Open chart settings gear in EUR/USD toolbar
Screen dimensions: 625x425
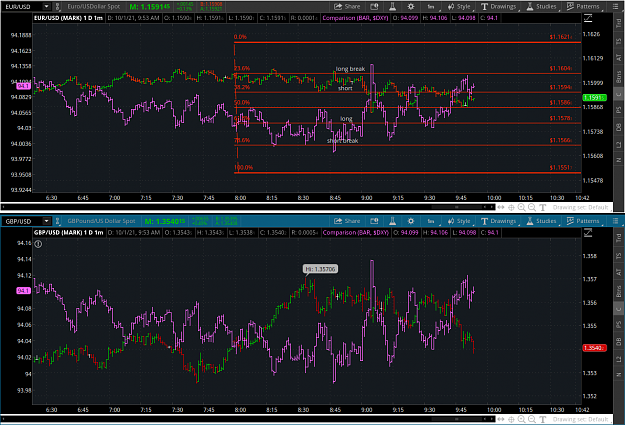click(x=411, y=6)
